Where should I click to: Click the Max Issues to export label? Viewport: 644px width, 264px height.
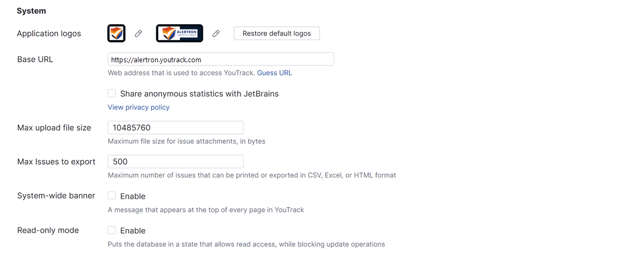(56, 162)
